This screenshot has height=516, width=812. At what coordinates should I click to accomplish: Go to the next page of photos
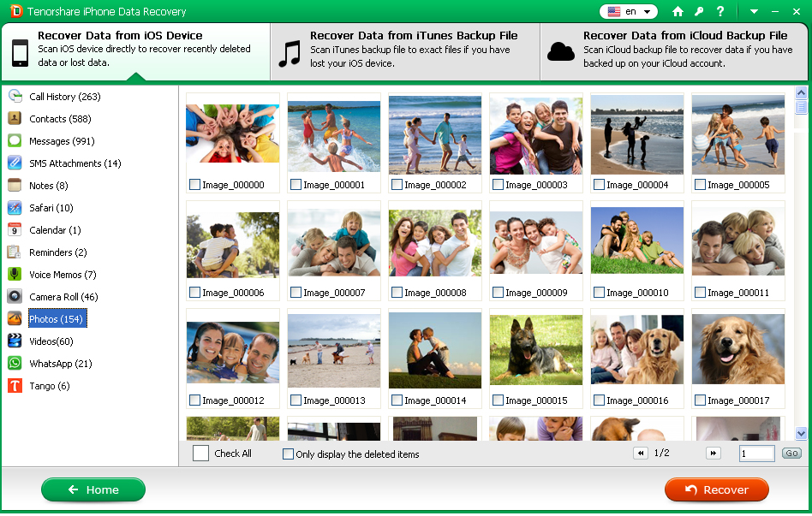pyautogui.click(x=713, y=454)
